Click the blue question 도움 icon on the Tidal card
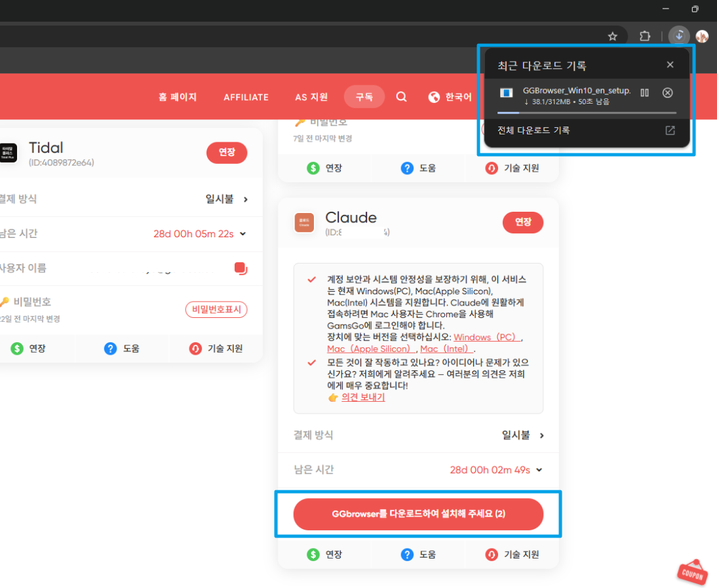This screenshot has width=717, height=588. (110, 349)
